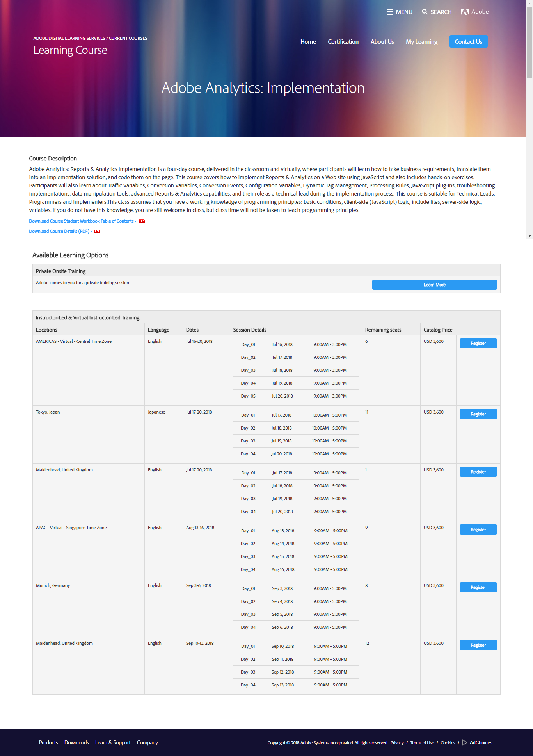
Task: Click the page scrollbar thumb
Action: [x=529, y=42]
